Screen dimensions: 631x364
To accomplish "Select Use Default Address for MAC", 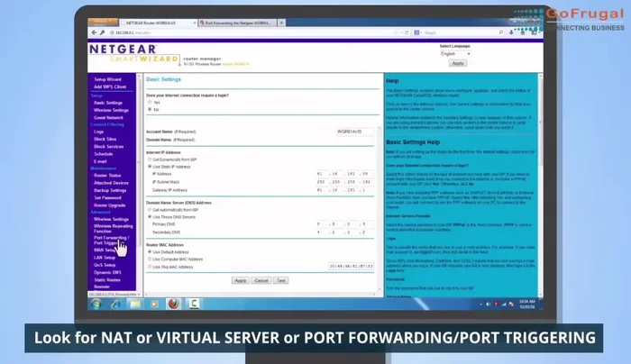I will click(150, 251).
